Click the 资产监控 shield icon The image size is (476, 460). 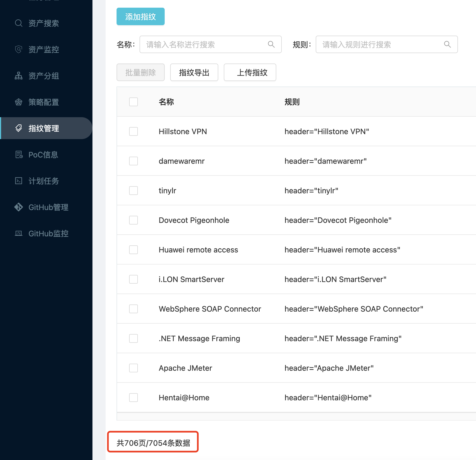19,50
